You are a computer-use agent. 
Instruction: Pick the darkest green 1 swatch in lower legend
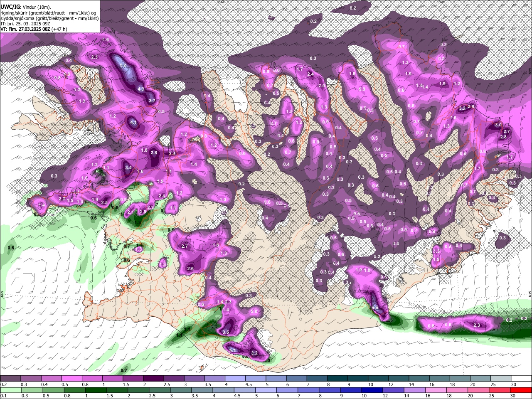(x=96, y=390)
